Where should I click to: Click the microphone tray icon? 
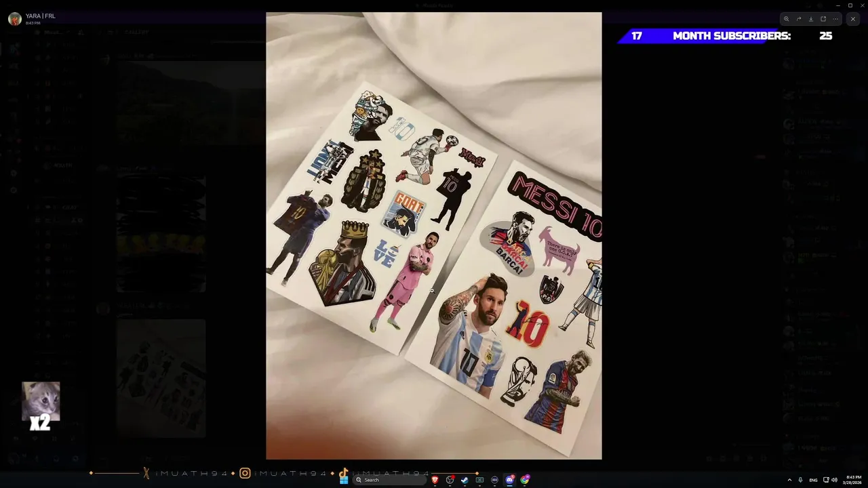800,480
